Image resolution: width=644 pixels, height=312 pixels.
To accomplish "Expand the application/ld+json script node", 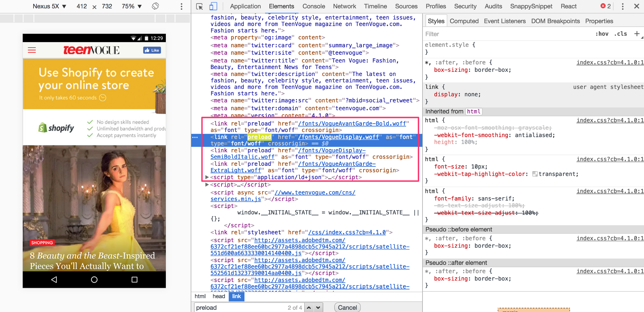I will (207, 177).
